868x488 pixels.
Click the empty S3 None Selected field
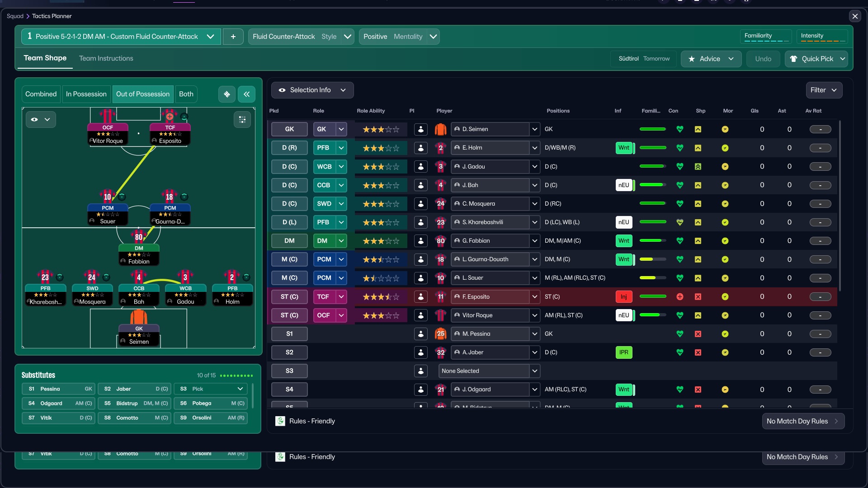click(484, 371)
